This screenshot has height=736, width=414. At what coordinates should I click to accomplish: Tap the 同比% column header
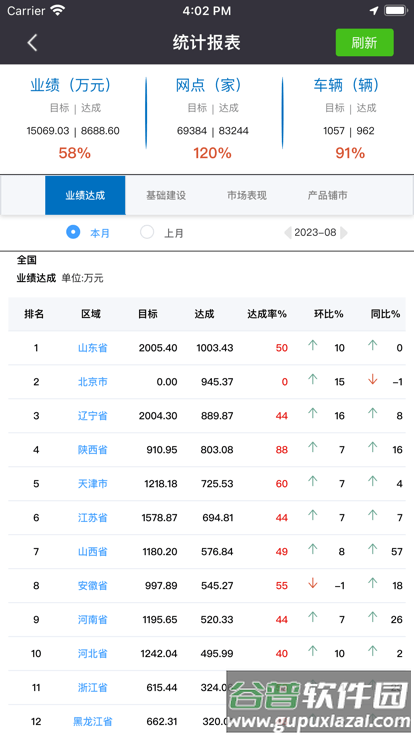[x=385, y=314]
